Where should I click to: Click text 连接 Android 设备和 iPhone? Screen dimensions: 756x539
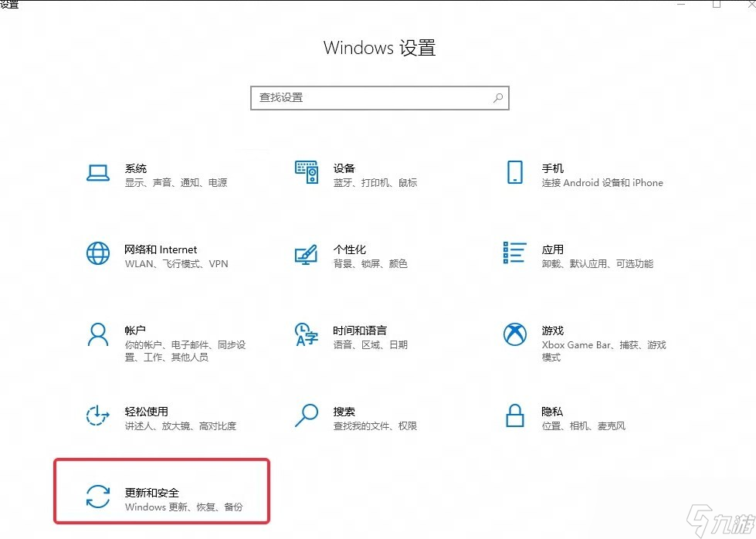pyautogui.click(x=602, y=183)
